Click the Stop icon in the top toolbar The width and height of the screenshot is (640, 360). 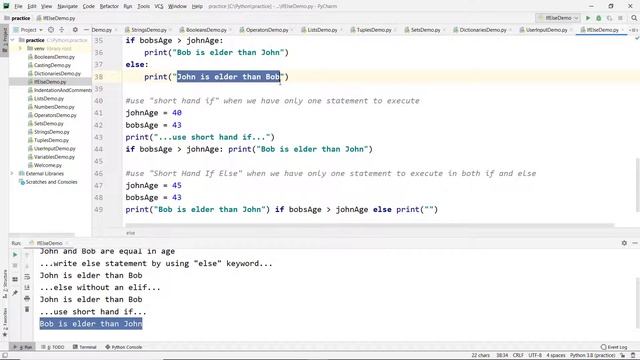[620, 18]
